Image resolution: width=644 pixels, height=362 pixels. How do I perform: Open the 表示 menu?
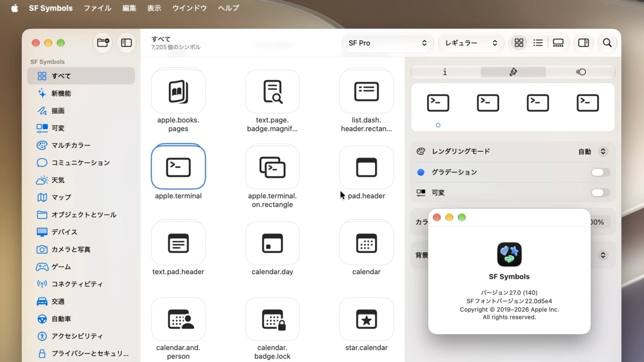[154, 8]
